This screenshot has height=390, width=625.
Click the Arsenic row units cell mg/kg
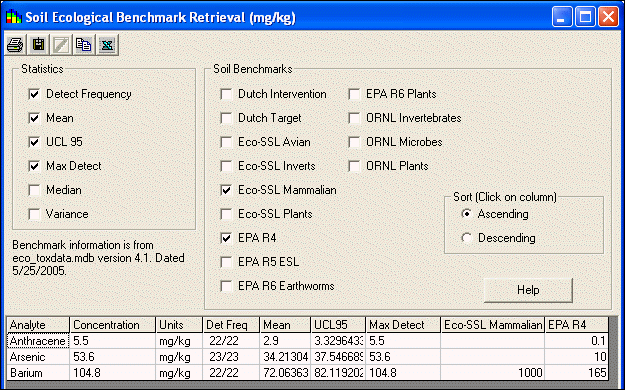click(x=179, y=357)
